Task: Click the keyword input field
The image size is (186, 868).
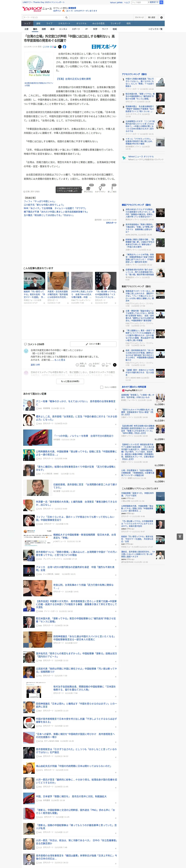Action: coord(44,18)
